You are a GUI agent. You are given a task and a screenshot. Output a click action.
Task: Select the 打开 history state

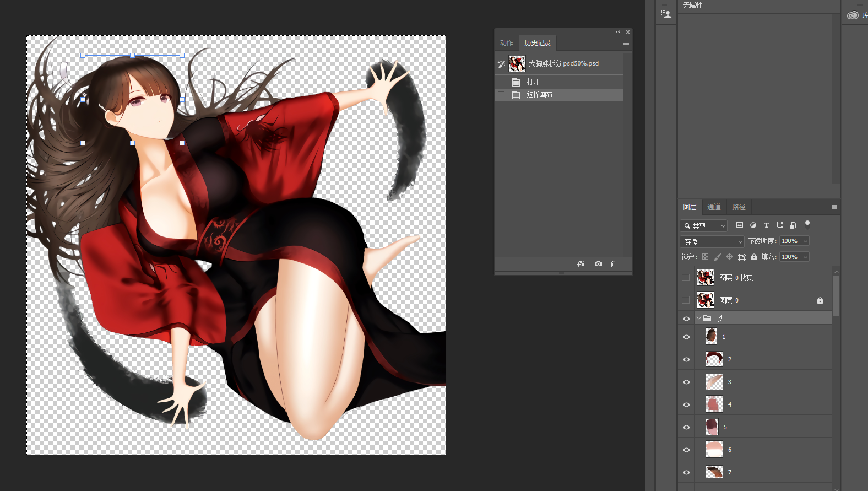(559, 82)
